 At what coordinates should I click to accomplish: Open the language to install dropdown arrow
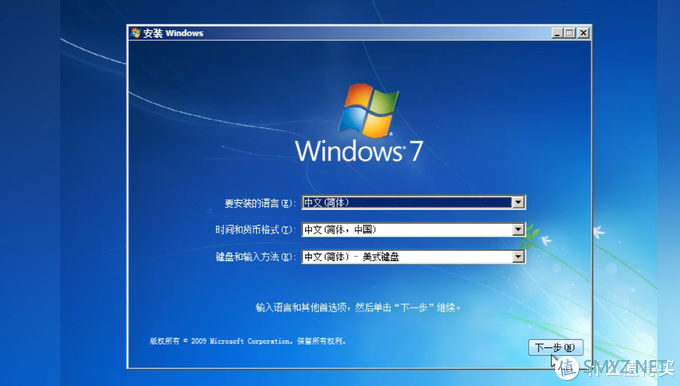coord(518,202)
